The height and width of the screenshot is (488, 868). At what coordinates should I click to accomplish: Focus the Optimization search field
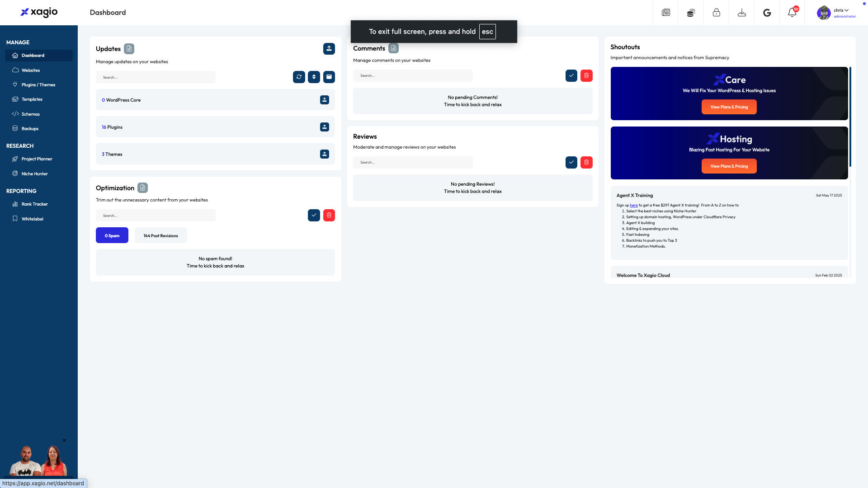[x=156, y=216]
